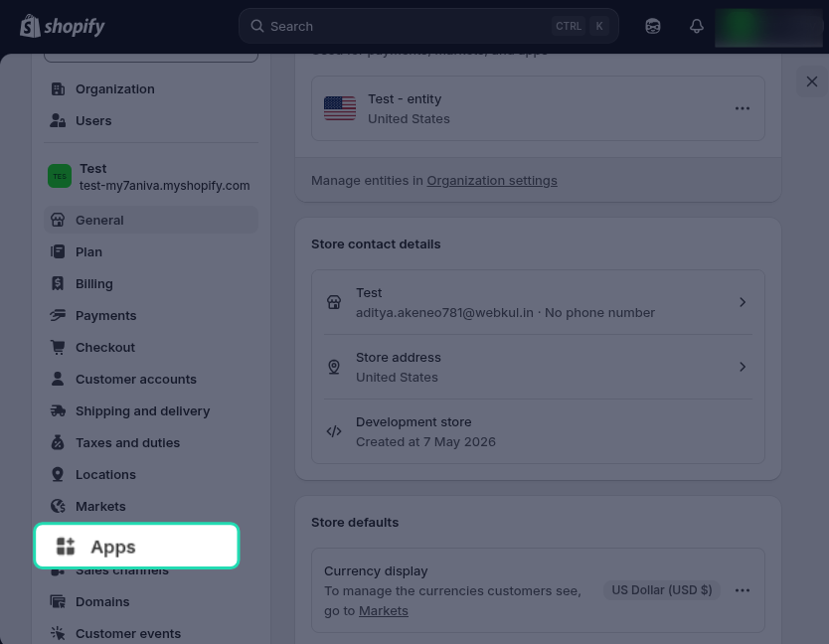Click the Store defaults heading
This screenshot has width=829, height=644.
[355, 522]
